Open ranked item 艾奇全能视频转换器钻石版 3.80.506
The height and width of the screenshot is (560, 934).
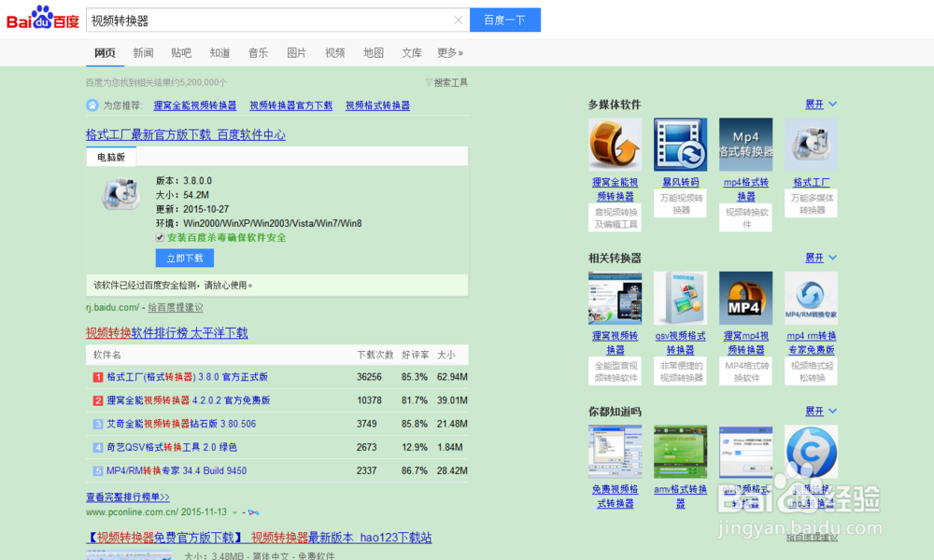point(181,424)
